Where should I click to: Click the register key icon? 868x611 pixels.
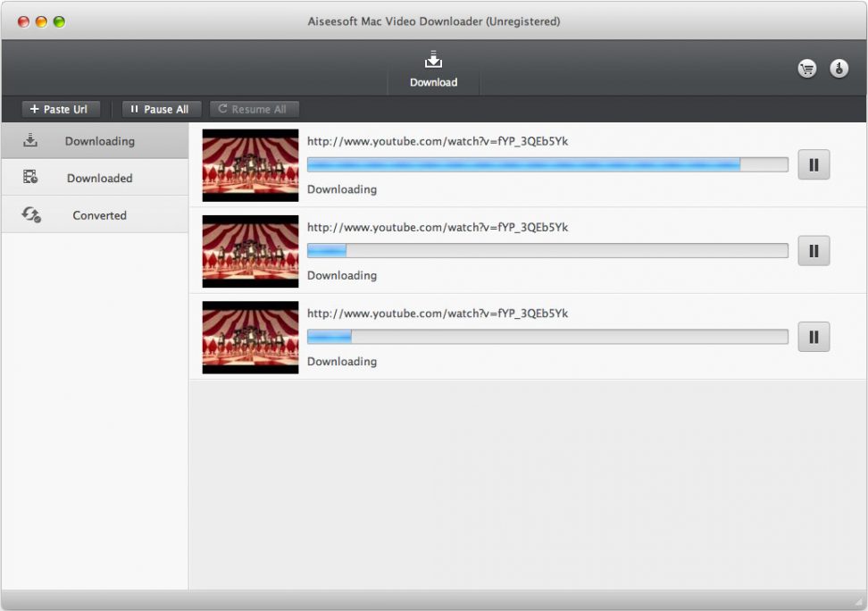tap(838, 68)
